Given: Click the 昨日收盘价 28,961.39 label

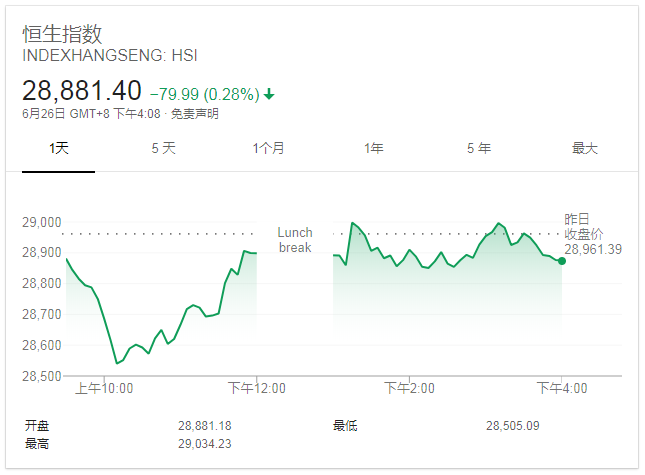Looking at the screenshot, I should coord(593,234).
